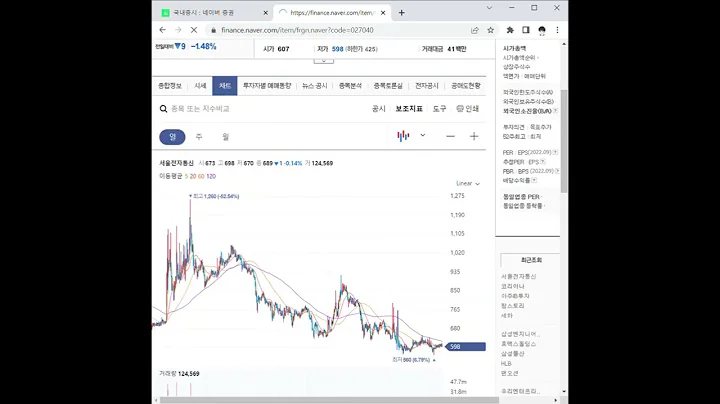The height and width of the screenshot is (404, 720).
Task: Open HLB in the sidebar list
Action: [506, 363]
